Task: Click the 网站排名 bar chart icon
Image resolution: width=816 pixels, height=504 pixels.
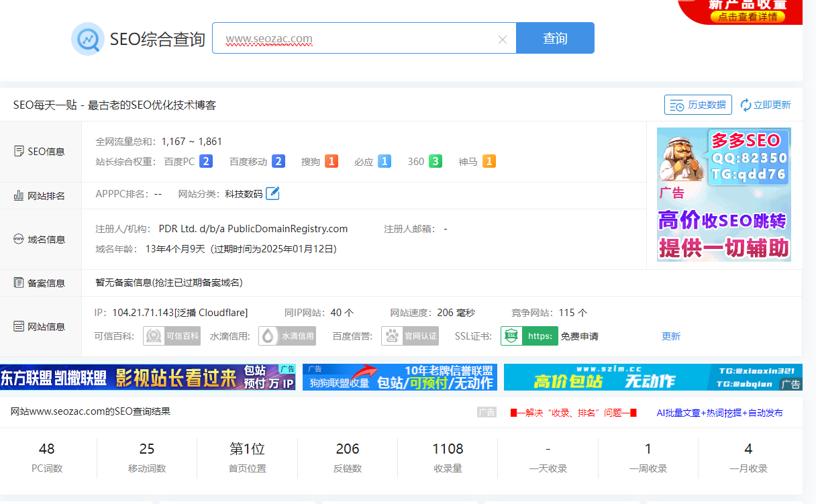Action: tap(19, 196)
